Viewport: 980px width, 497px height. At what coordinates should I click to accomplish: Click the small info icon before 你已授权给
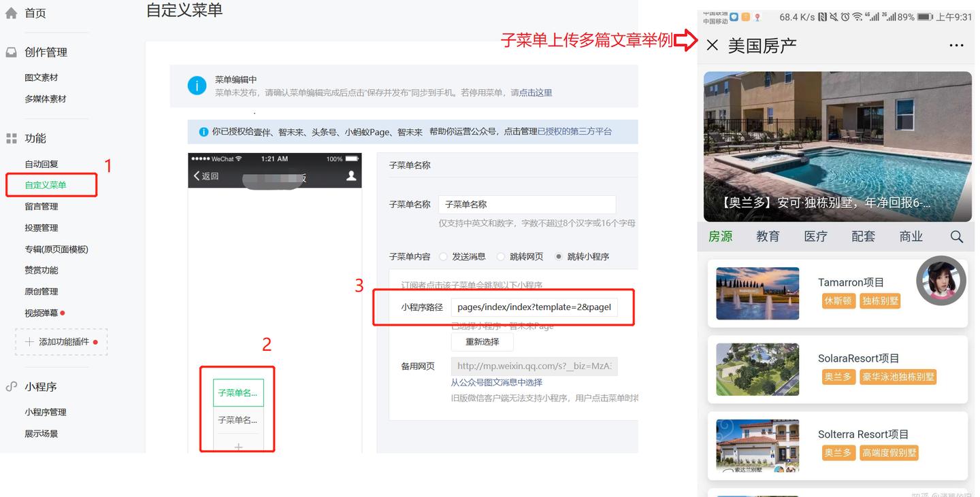[203, 132]
